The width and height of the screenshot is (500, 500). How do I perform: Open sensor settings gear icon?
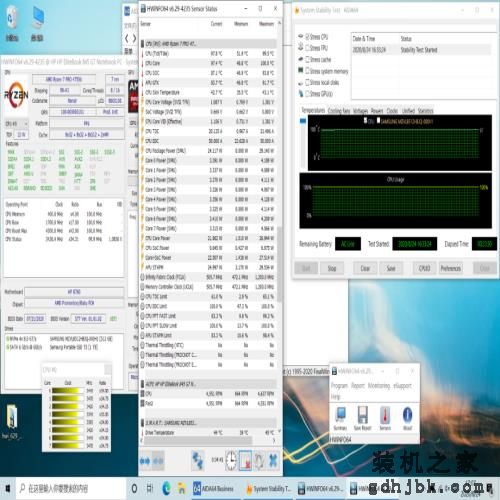[259, 461]
